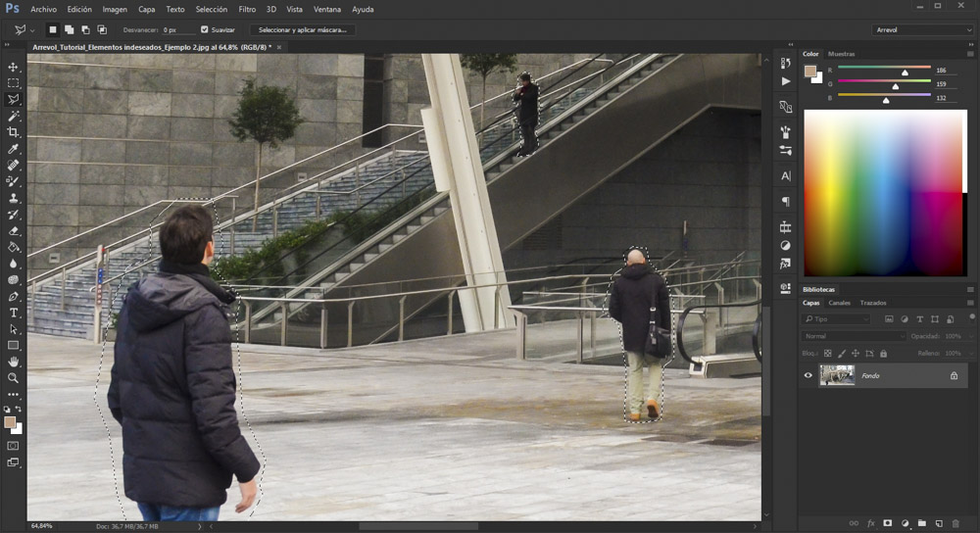
Task: Open the Bibliotecas panel menu
Action: pyautogui.click(x=970, y=289)
